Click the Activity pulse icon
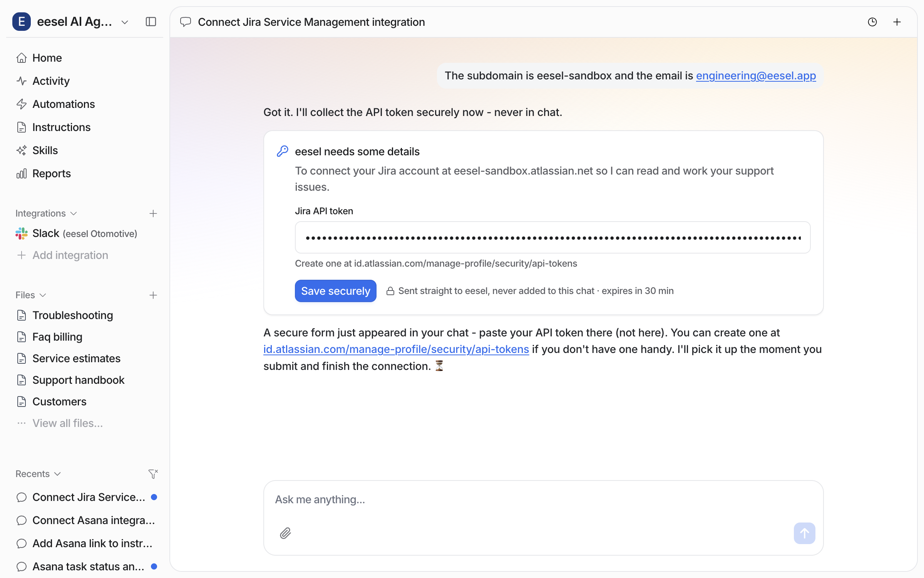Screen dimensions: 924x578 (22, 81)
